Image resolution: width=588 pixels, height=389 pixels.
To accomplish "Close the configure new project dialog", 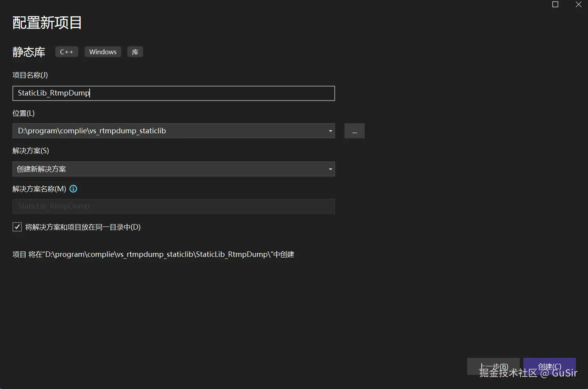I will (578, 4).
